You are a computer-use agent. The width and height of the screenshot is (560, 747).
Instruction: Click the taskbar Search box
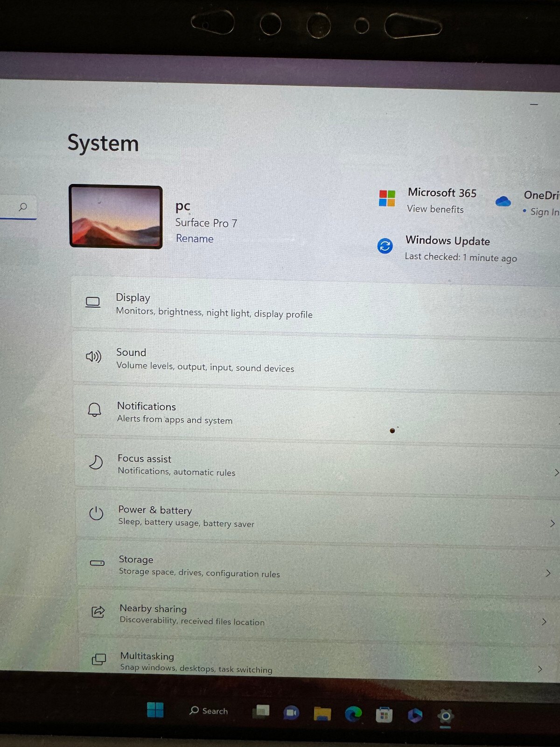(x=209, y=711)
